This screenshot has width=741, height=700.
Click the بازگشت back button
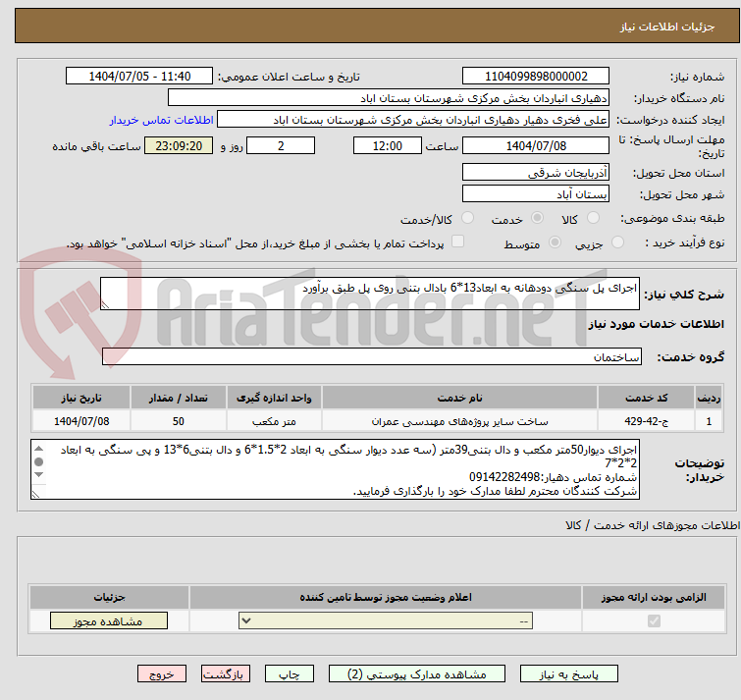coord(227,674)
